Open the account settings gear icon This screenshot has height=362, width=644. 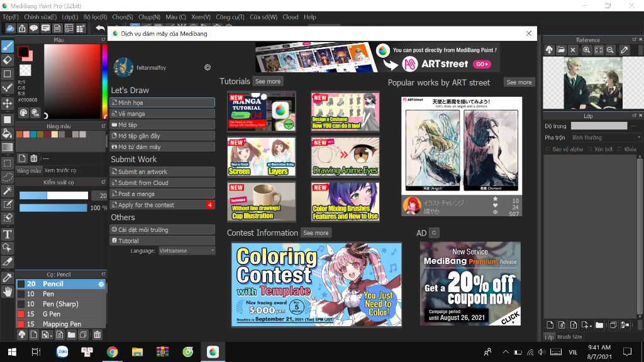[208, 67]
